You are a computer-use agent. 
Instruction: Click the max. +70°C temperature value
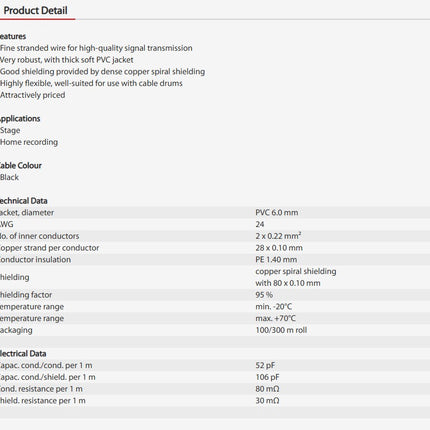[x=275, y=318]
